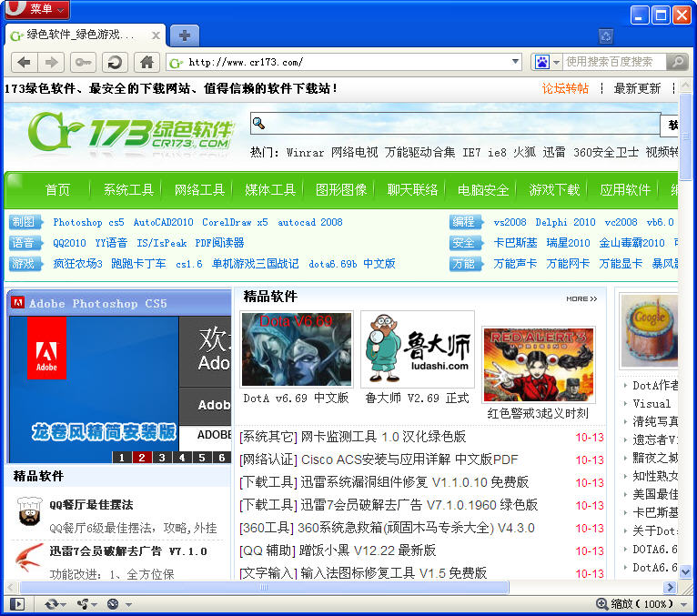Open 360系统急救箱 V4.3.0 link
The width and height of the screenshot is (697, 616).
pos(416,528)
